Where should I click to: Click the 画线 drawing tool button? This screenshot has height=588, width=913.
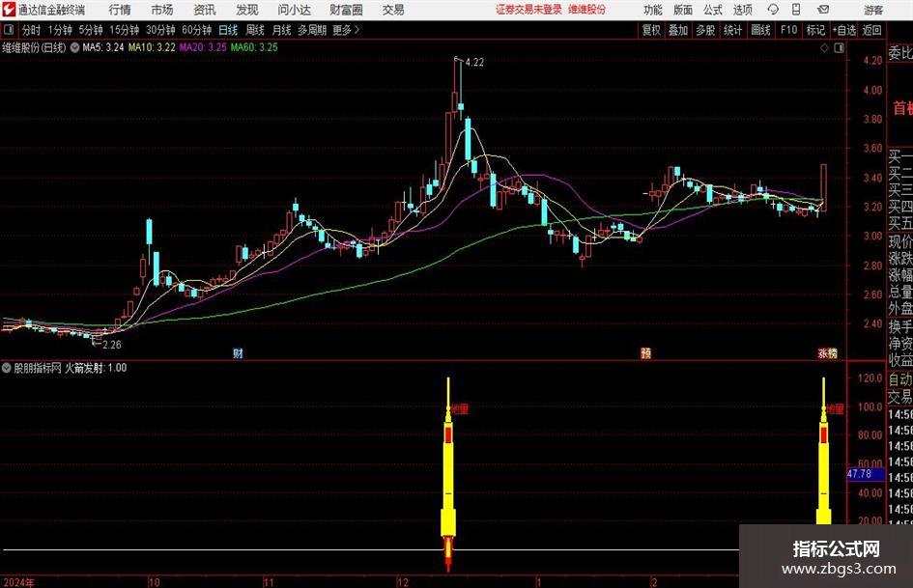point(760,30)
